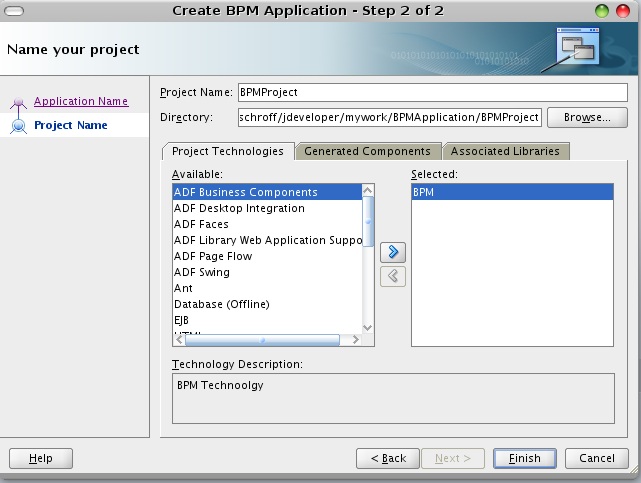
Task: Select Database (Offline) in Available list
Action: (x=267, y=304)
